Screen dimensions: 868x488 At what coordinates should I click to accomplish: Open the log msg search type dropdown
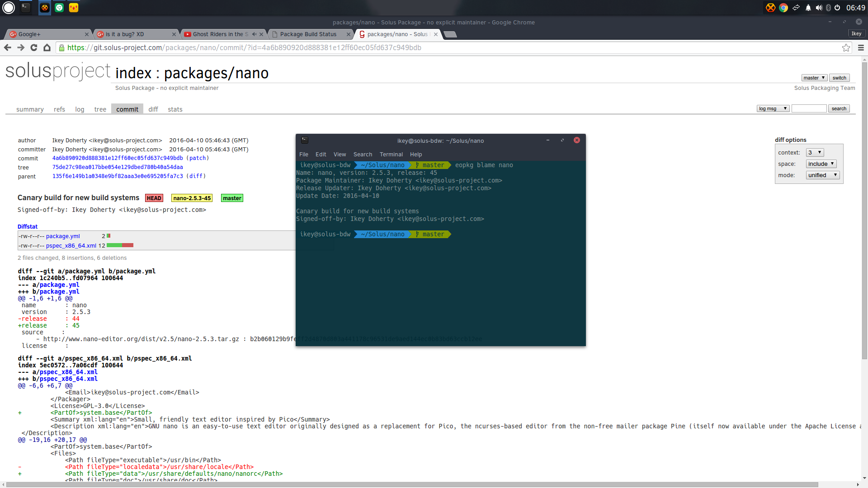pos(773,108)
